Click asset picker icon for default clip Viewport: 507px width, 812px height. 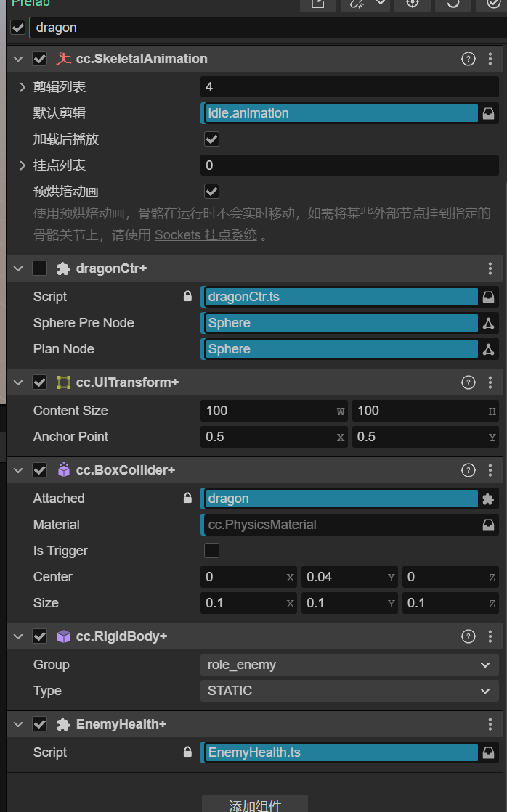[490, 113]
